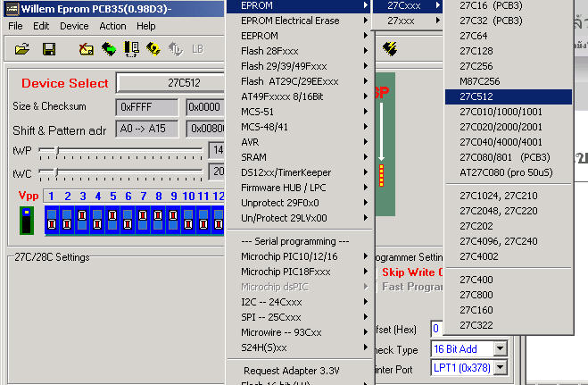Toggle DIP switch 1
The width and height of the screenshot is (588, 385).
(52, 220)
